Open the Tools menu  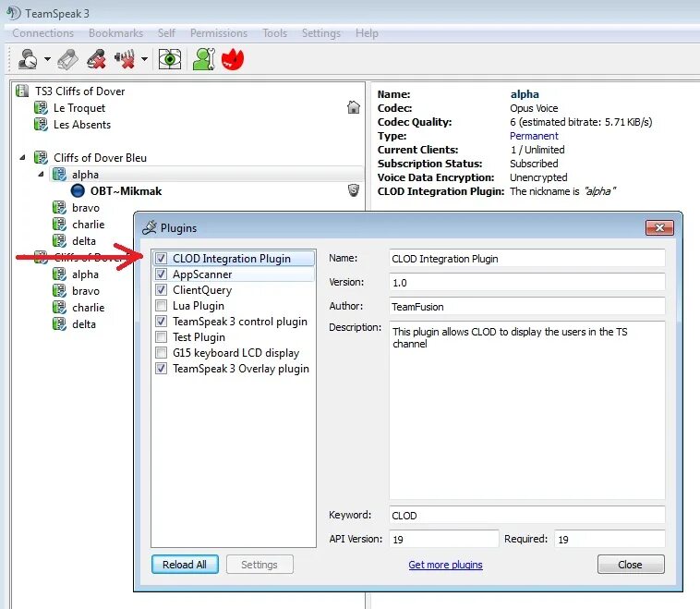[274, 33]
